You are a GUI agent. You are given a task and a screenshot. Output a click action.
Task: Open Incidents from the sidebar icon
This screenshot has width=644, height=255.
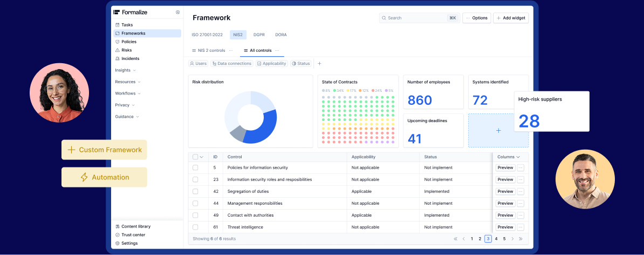(x=117, y=58)
